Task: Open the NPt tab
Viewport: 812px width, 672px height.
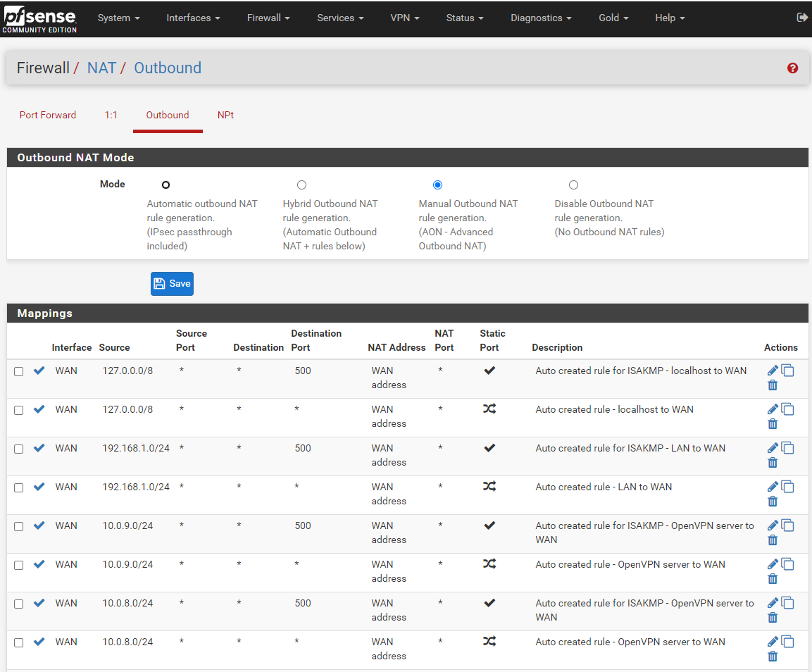Action: [225, 115]
